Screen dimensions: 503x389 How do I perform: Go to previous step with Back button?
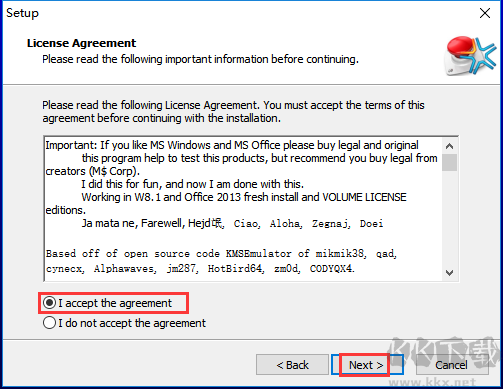[292, 365]
